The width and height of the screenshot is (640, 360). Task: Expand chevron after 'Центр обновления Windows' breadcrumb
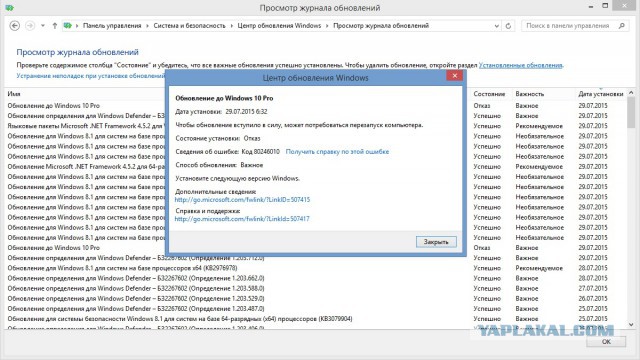[x=327, y=26]
